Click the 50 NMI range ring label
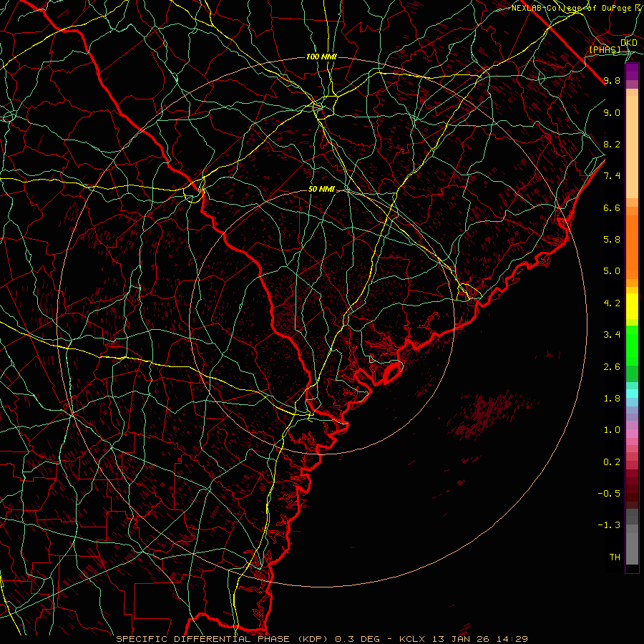This screenshot has width=644, height=644. [x=321, y=190]
